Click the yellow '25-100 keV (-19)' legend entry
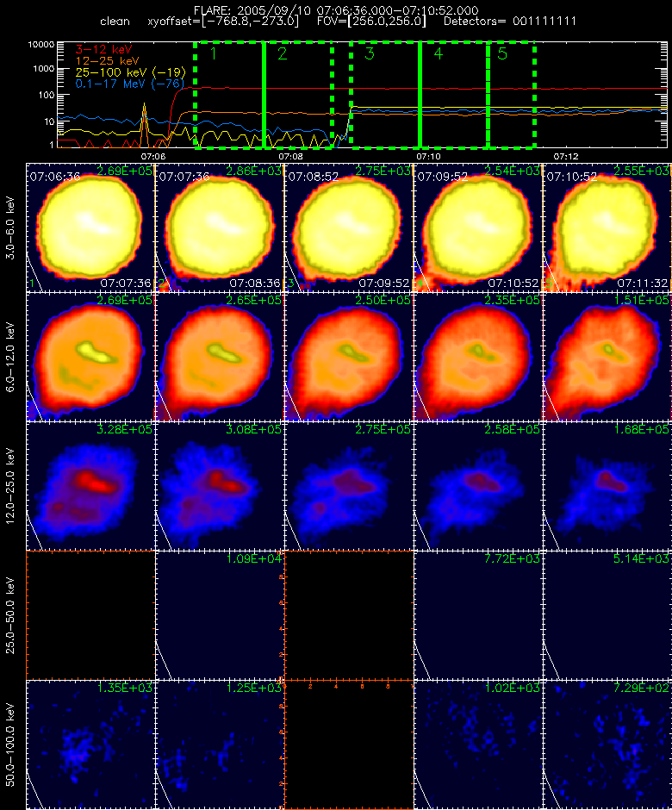This screenshot has width=672, height=810. click(131, 72)
